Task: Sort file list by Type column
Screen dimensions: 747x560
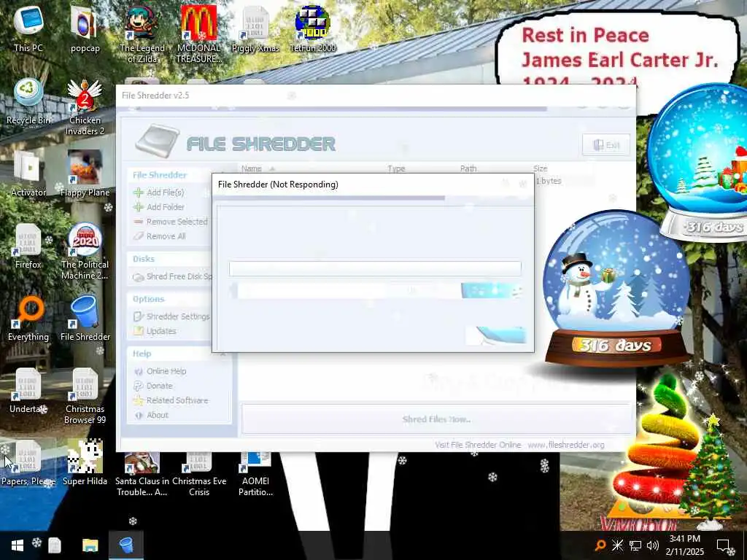Action: (x=396, y=168)
